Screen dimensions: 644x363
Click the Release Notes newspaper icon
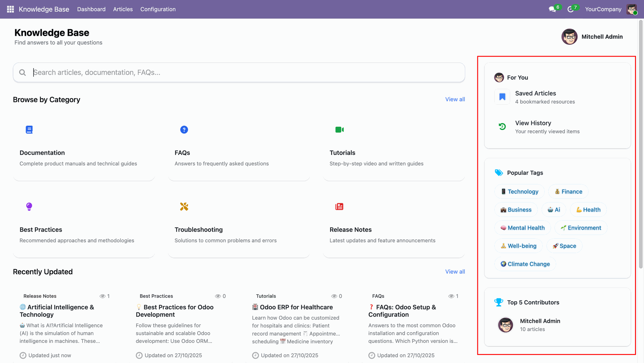pos(339,206)
